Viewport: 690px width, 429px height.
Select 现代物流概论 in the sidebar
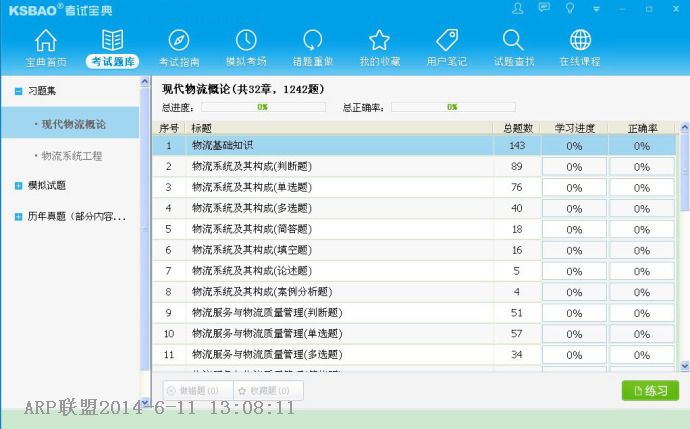click(70, 124)
